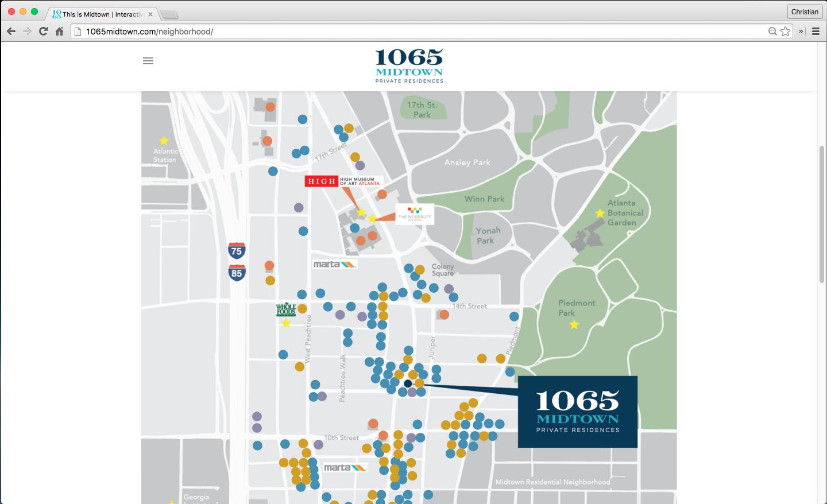Click the Piedmont Park text label
This screenshot has height=504, width=827.
(577, 308)
